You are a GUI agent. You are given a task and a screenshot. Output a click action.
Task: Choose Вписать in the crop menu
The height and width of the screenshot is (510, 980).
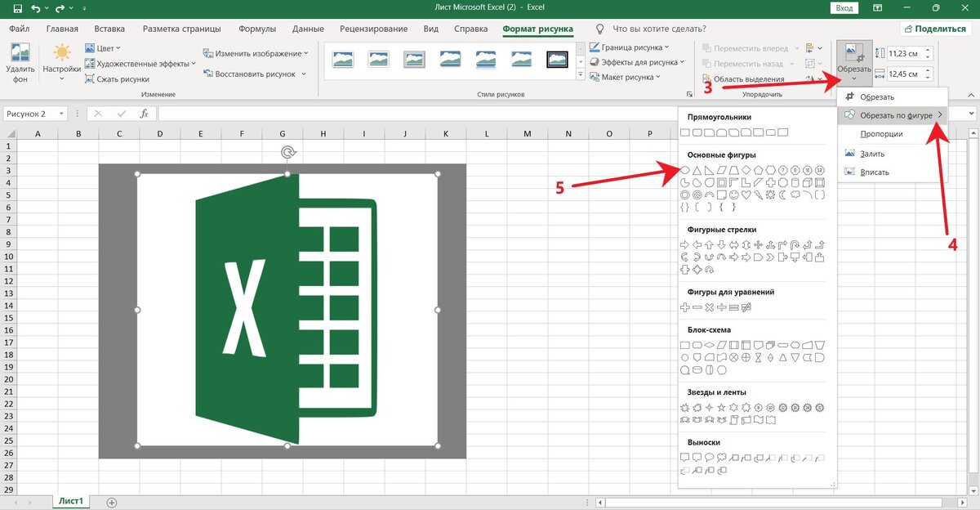[892, 172]
